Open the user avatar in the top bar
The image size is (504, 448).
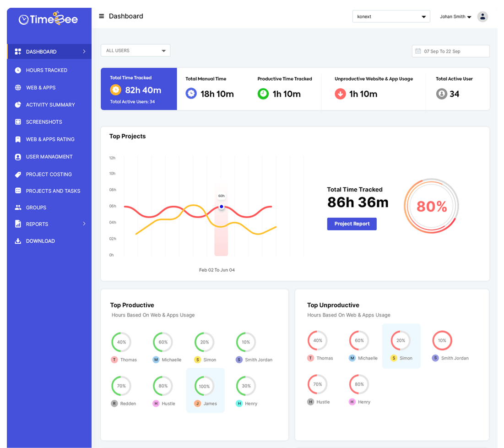tap(482, 16)
